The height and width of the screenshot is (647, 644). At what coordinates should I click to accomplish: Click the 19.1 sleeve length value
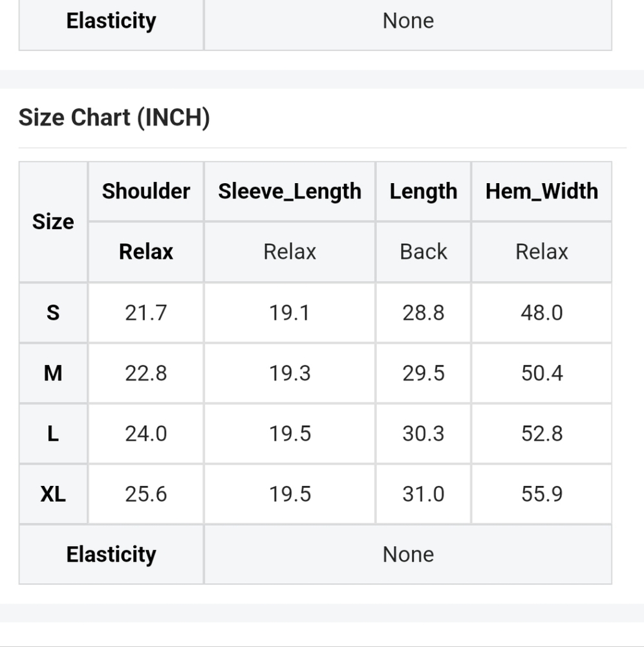pos(290,313)
